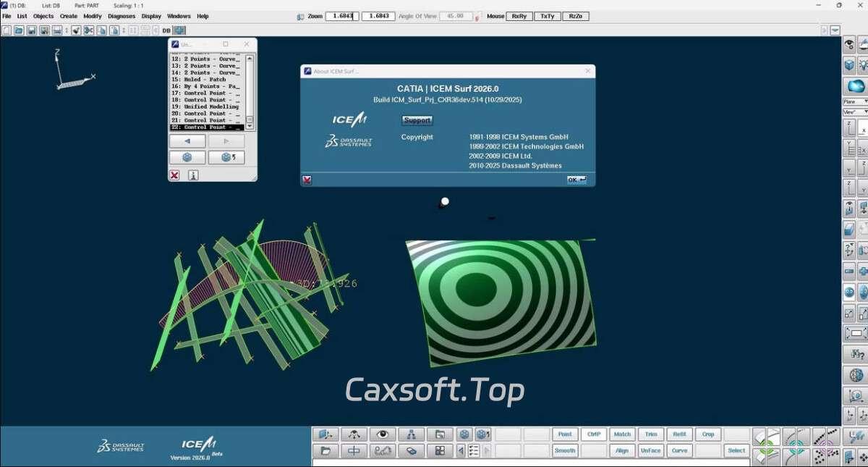
Task: Open the Modify menu
Action: point(93,16)
